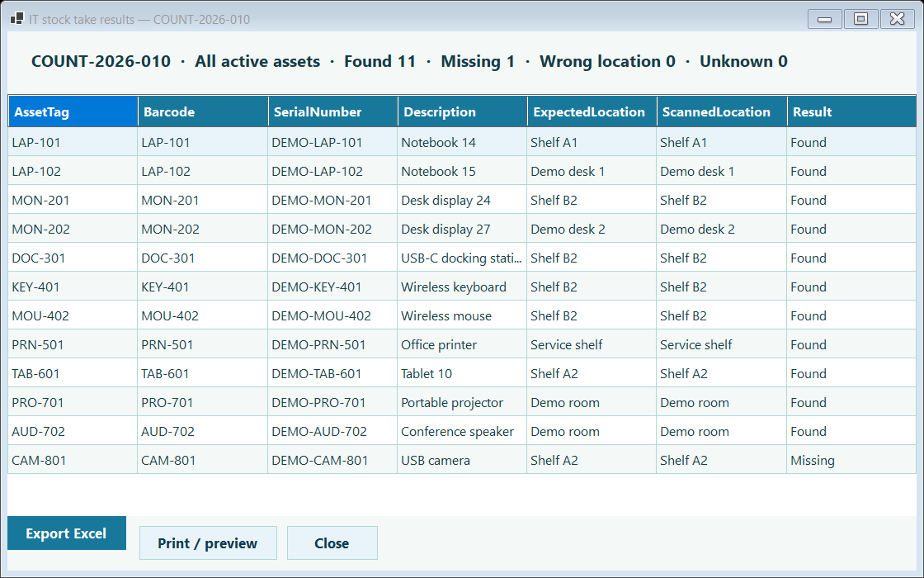Open Print / preview
Viewport: 924px width, 578px height.
[x=208, y=543]
